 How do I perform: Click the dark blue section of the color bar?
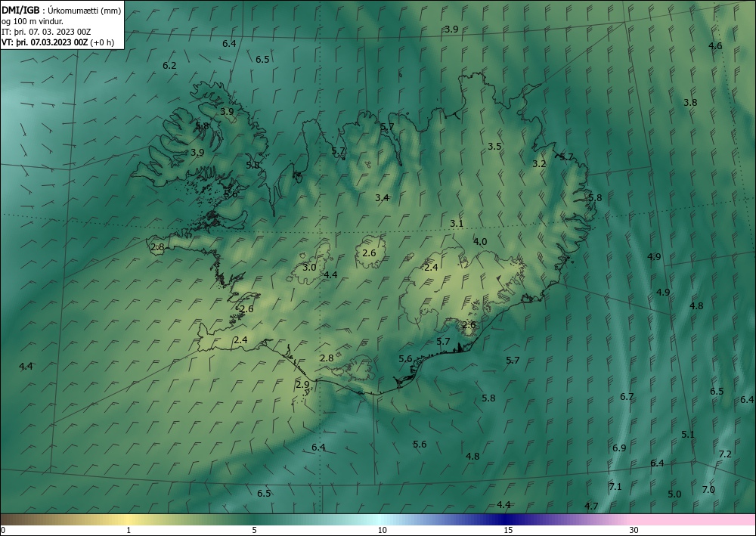coord(507,519)
